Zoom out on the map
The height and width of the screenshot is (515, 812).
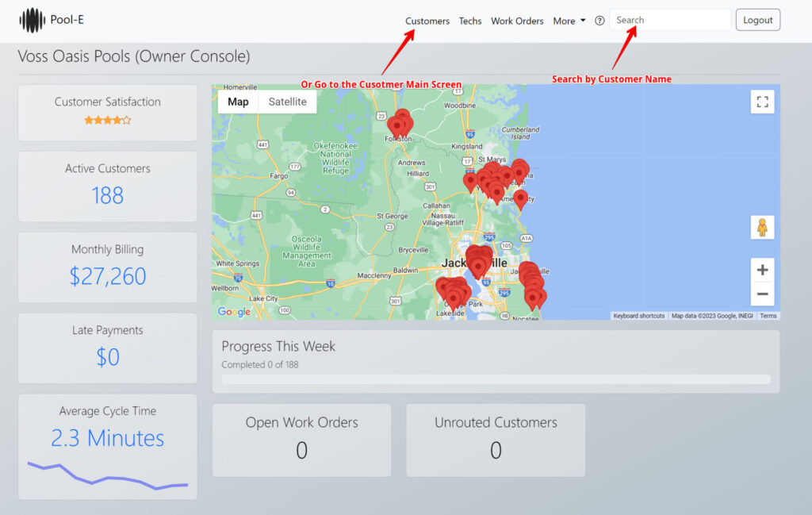point(762,294)
